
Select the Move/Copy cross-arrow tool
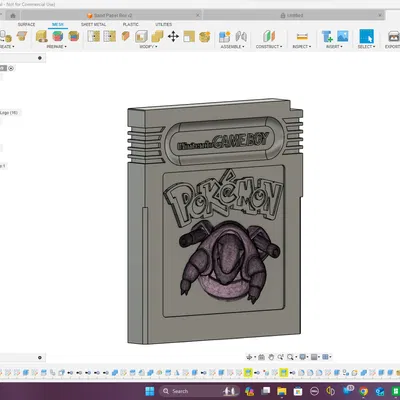click(173, 36)
